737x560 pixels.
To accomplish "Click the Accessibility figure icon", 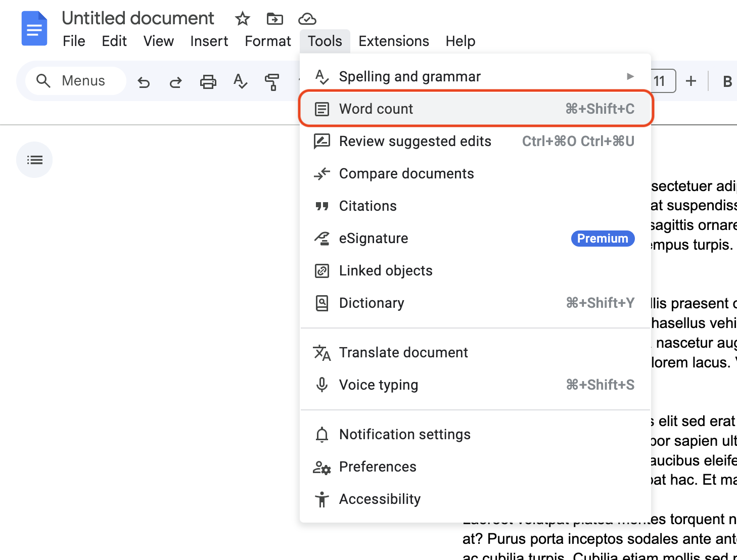I will tap(322, 499).
